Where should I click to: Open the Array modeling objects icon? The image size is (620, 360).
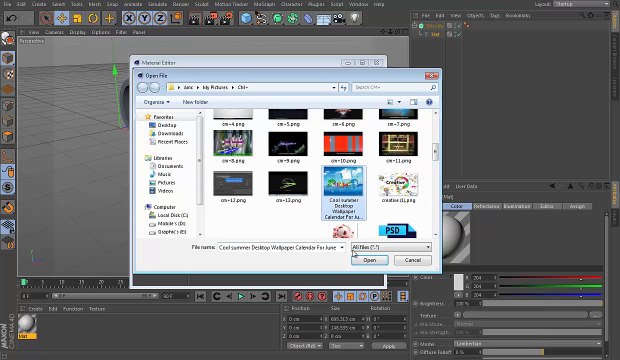(x=293, y=18)
